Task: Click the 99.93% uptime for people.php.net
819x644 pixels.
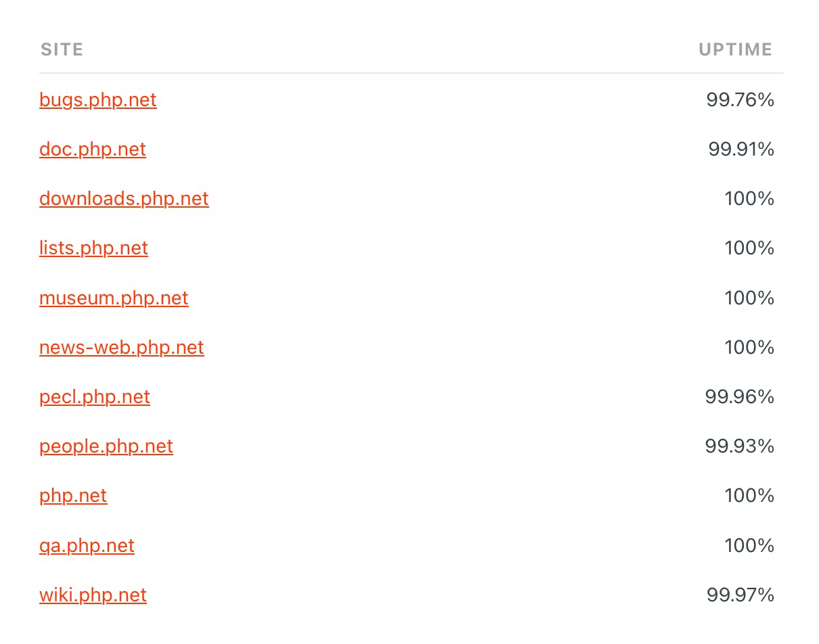Action: point(739,446)
